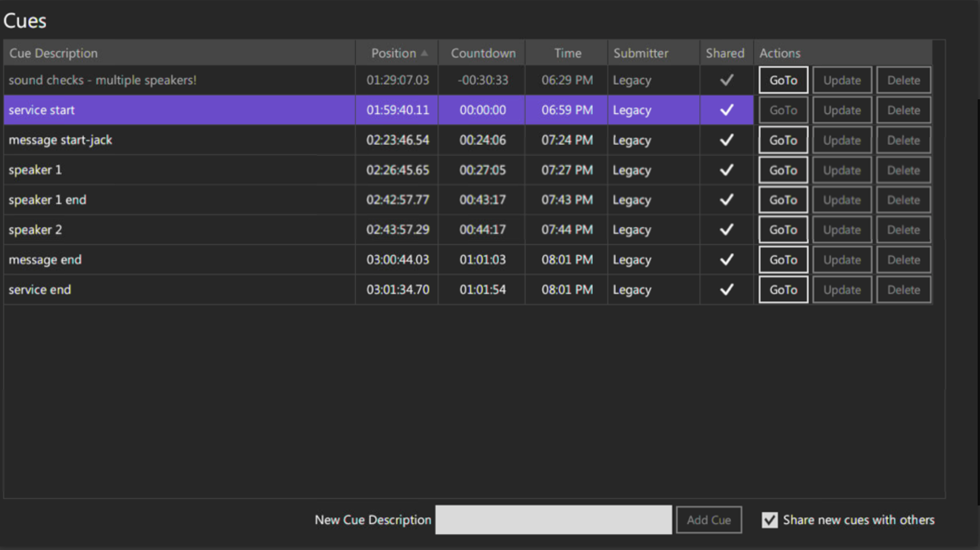Click the Countdown column header
Viewport: 980px width, 550px height.
(x=483, y=53)
